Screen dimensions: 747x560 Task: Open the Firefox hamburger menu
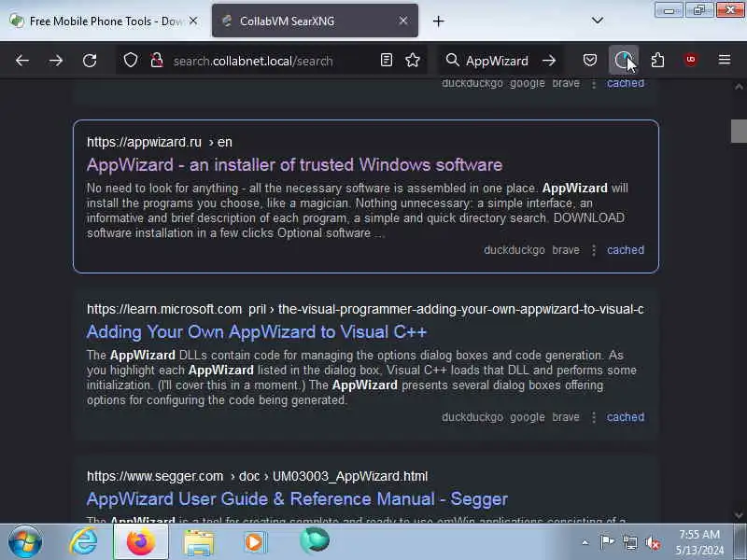coord(725,60)
